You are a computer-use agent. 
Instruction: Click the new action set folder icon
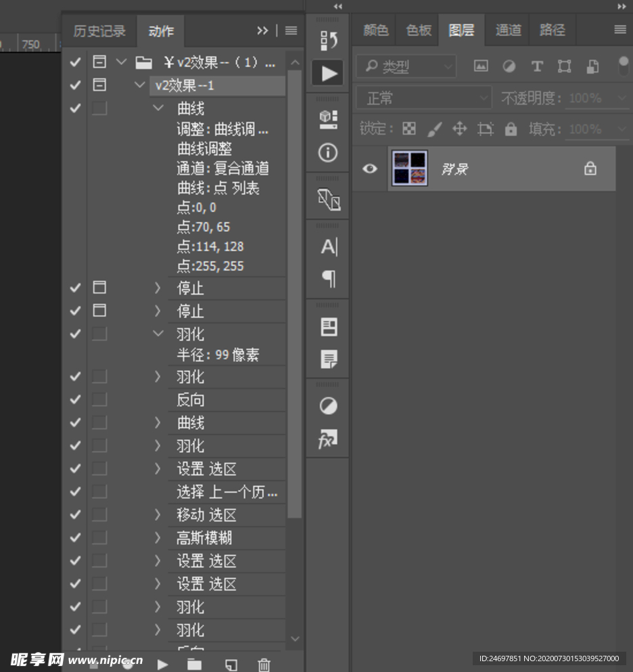[x=194, y=664]
